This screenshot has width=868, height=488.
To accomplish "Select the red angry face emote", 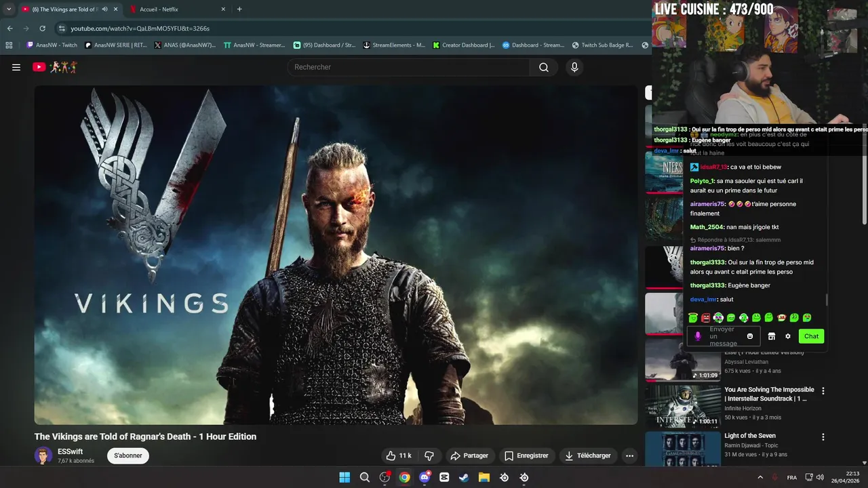I will coord(706,317).
